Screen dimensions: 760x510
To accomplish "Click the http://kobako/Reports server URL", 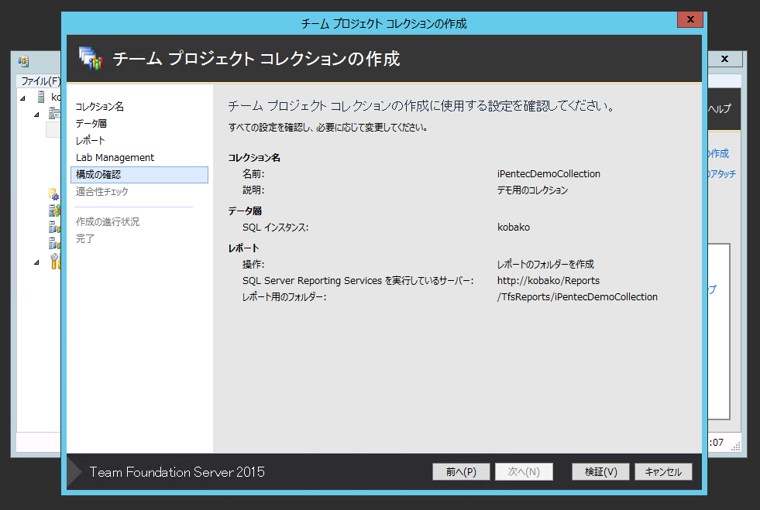I will coord(548,280).
